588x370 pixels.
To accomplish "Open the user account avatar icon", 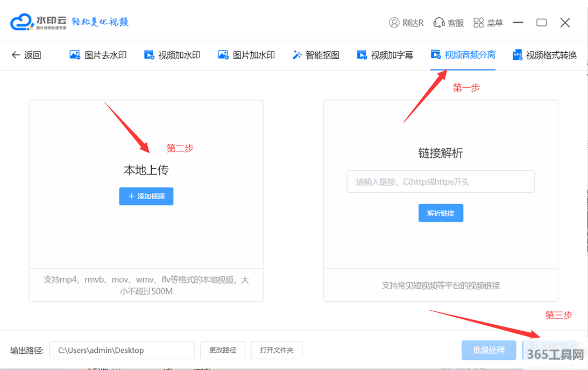I will [394, 23].
